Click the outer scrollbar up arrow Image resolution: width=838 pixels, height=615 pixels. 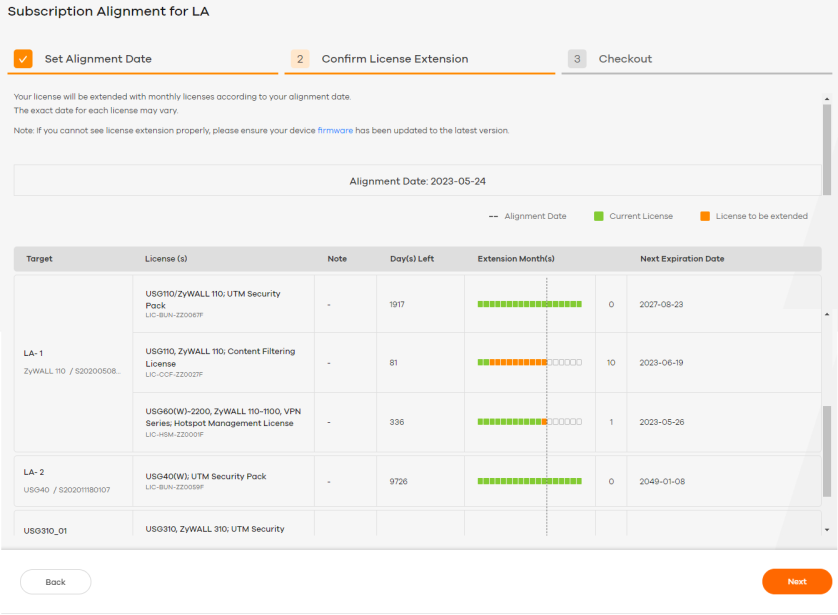click(827, 99)
